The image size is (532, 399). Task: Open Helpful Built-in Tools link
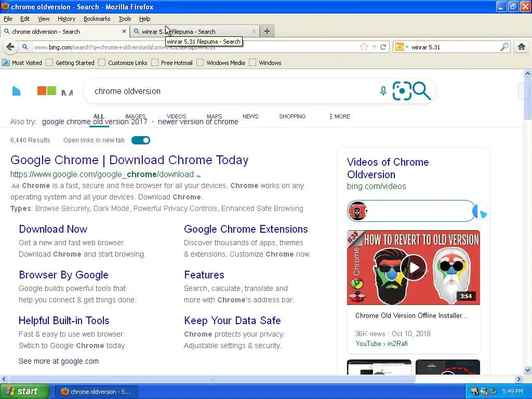(64, 321)
